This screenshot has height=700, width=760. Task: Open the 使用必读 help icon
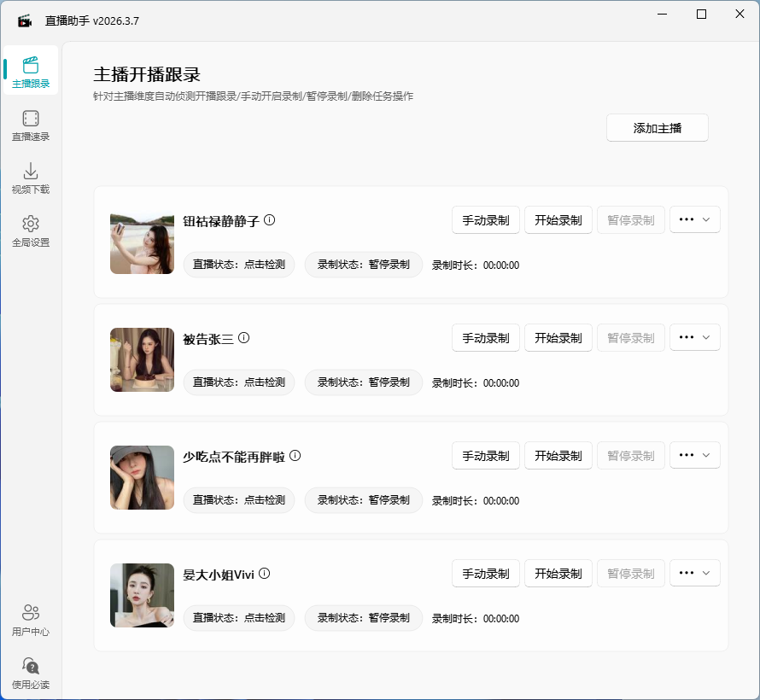31,670
